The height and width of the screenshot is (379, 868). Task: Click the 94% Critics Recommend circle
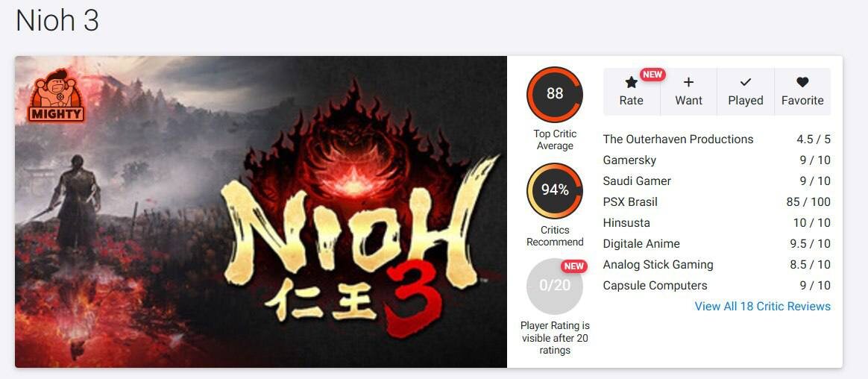[555, 190]
